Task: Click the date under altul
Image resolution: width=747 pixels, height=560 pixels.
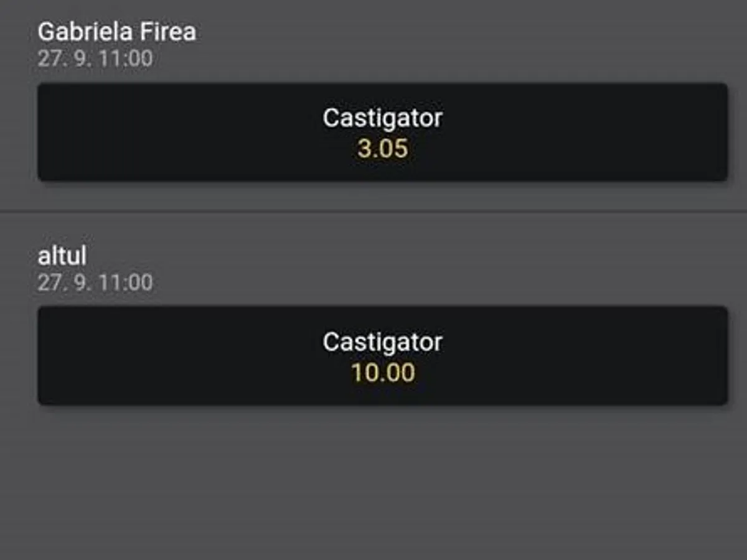Action: point(95,282)
